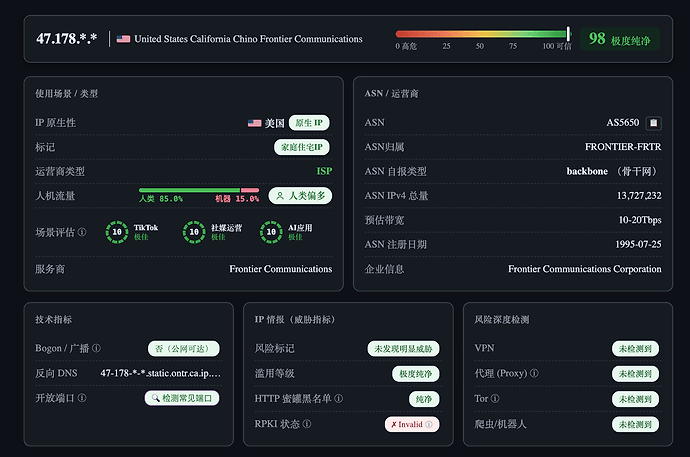Click the 否（公网可达）badge
Screen dimensions: 690x457
[x=184, y=349]
